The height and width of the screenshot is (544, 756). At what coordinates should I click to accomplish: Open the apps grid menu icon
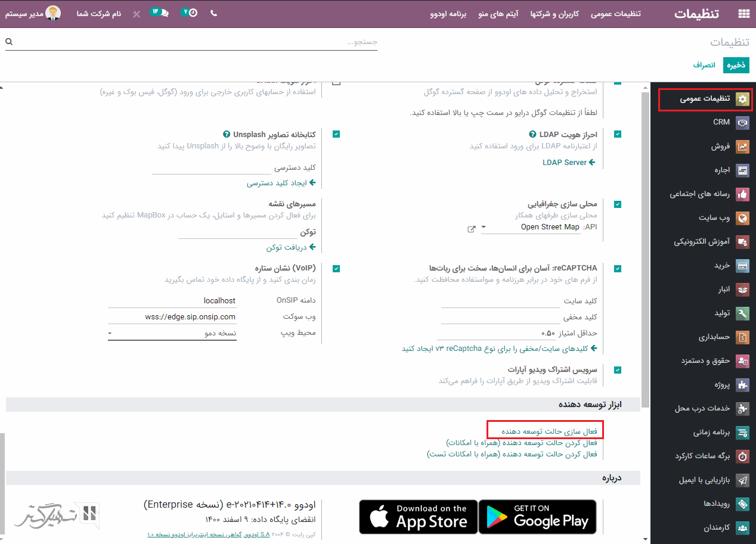[x=743, y=14]
